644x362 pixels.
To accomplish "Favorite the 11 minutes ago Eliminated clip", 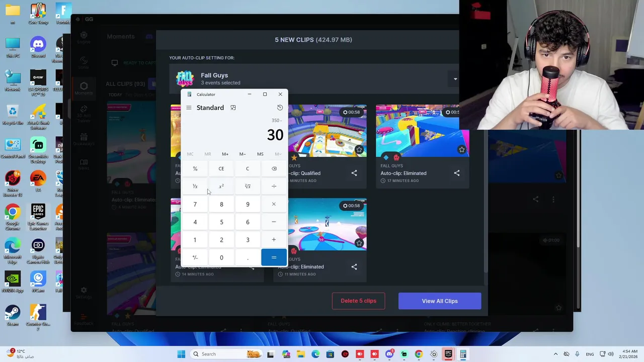I will click(x=359, y=243).
